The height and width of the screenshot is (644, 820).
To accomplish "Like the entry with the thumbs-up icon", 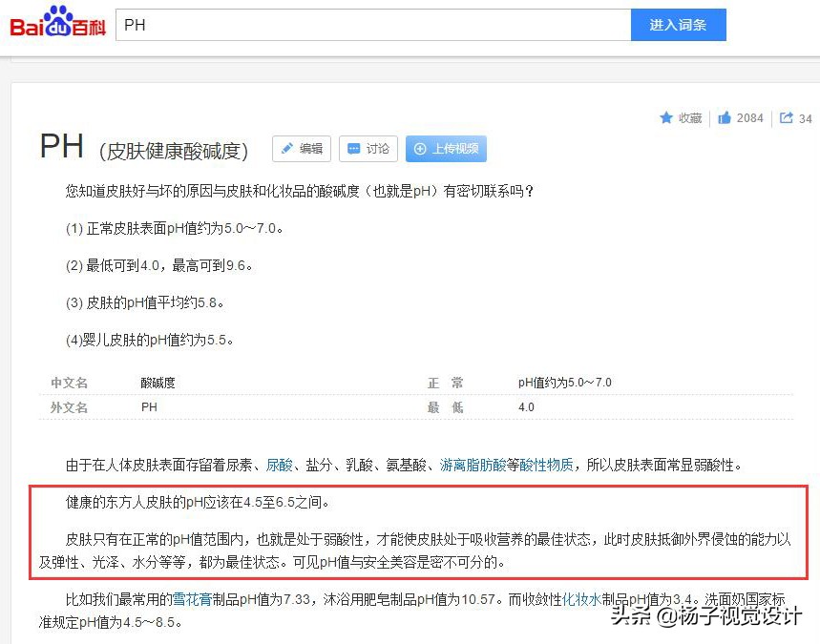I will [x=724, y=117].
